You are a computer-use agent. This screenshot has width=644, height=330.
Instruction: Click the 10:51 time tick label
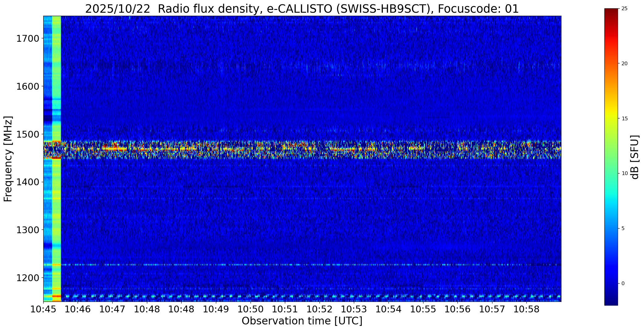[x=285, y=309]
